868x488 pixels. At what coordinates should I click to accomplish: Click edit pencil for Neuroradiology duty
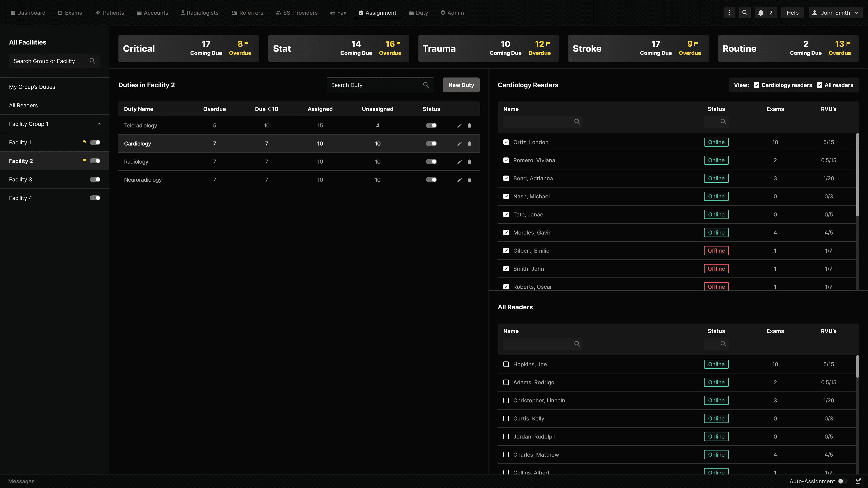tap(459, 180)
